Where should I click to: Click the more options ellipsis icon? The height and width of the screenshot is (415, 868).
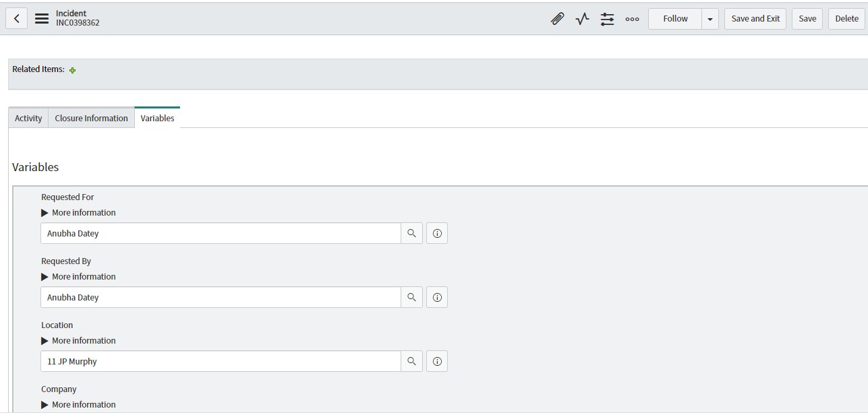coord(632,19)
